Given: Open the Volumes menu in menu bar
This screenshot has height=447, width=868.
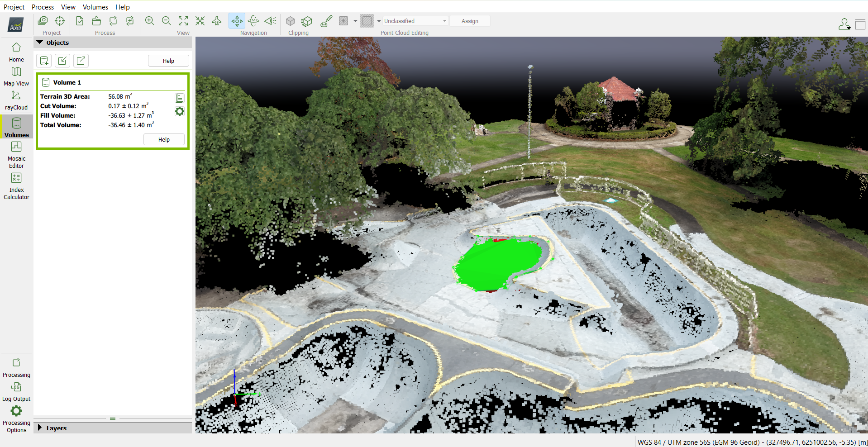Looking at the screenshot, I should (x=95, y=7).
